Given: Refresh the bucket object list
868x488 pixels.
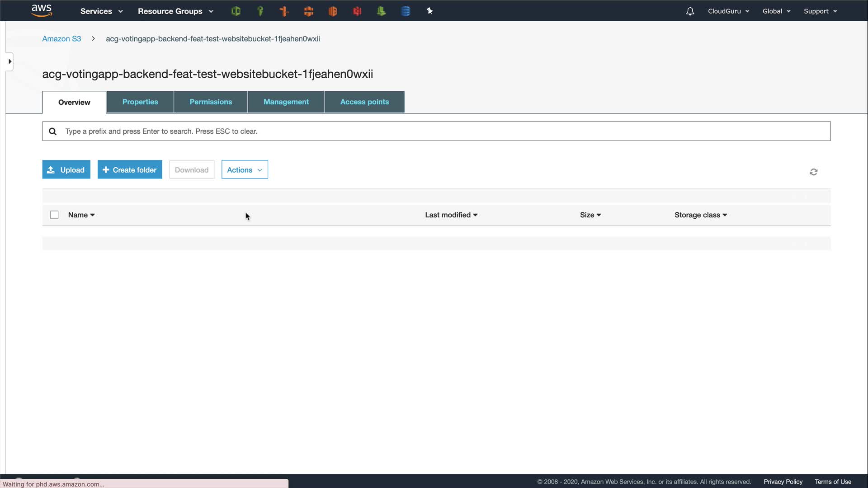Looking at the screenshot, I should click(813, 172).
